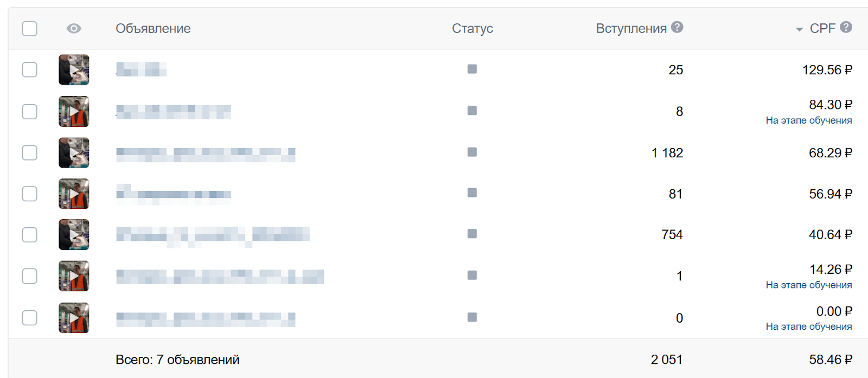Image resolution: width=868 pixels, height=378 pixels.
Task: Click the help icon next to CPF
Action: pyautogui.click(x=846, y=27)
